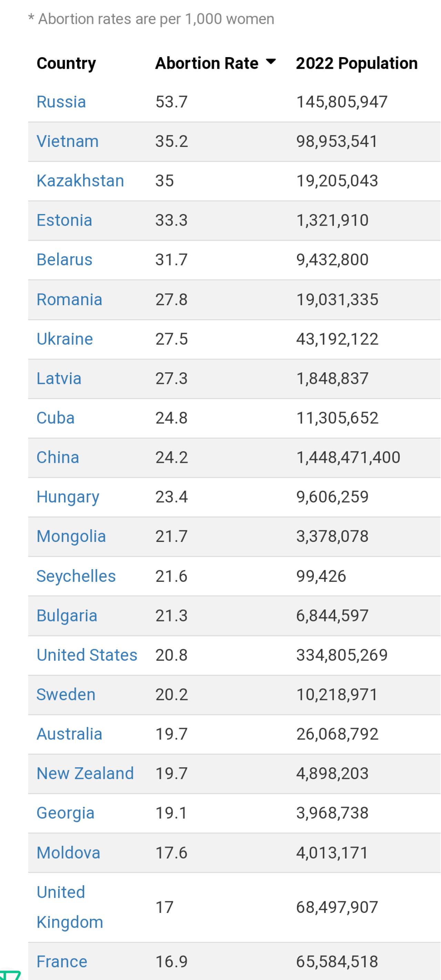Open the Vietnam country link

[68, 141]
